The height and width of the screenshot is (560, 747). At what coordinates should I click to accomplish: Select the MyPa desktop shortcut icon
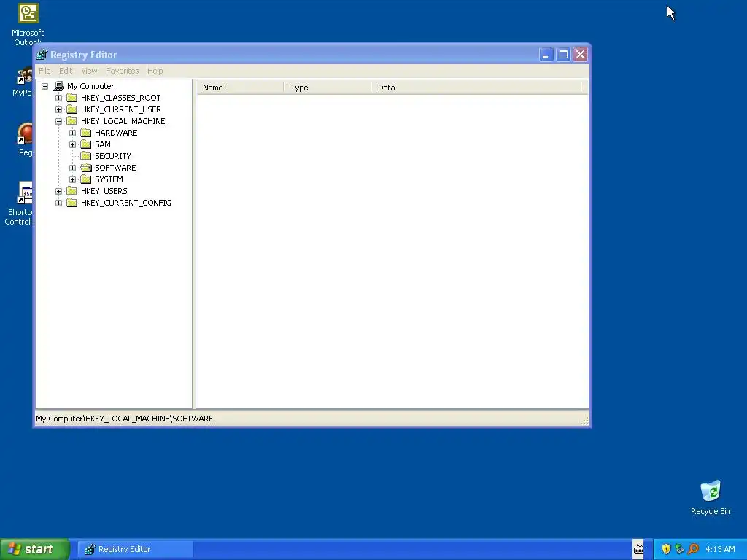(24, 76)
